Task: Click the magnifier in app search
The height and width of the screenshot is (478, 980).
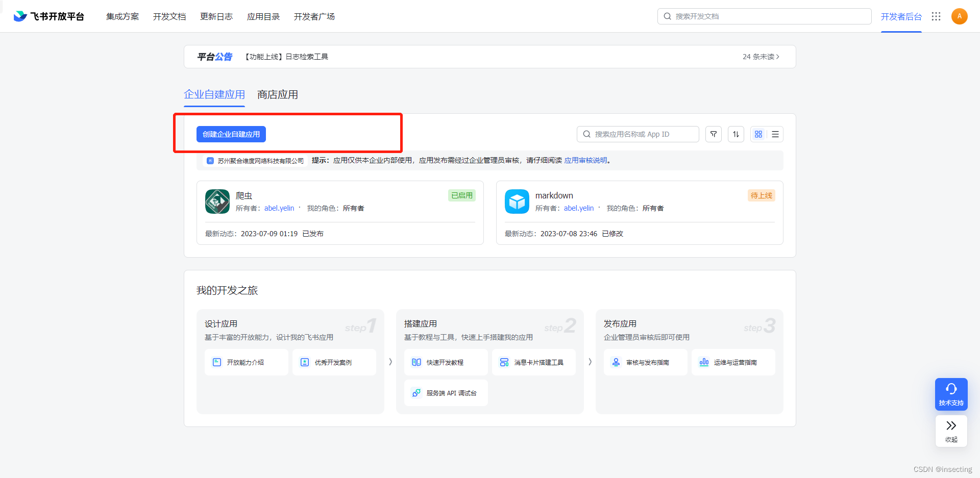Action: coord(587,134)
